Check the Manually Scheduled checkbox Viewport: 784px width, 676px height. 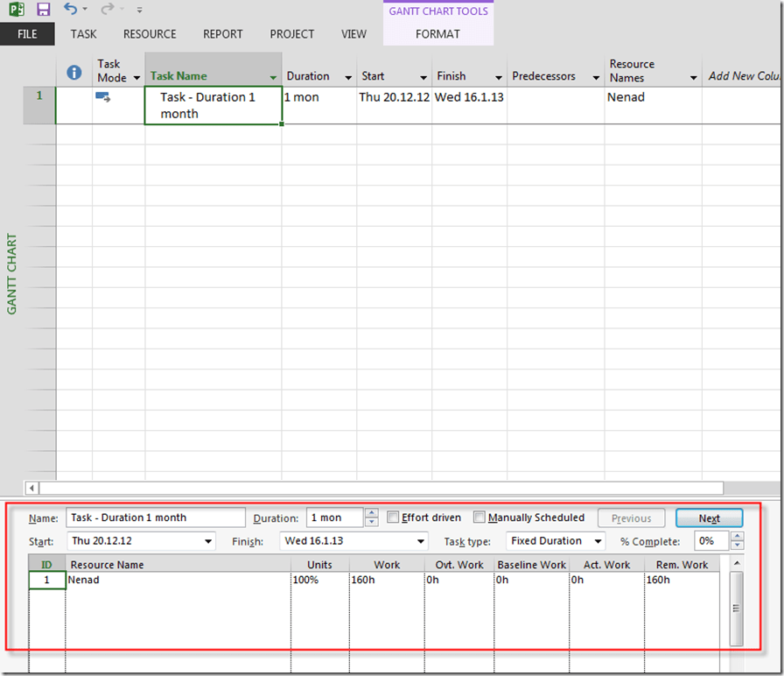479,518
